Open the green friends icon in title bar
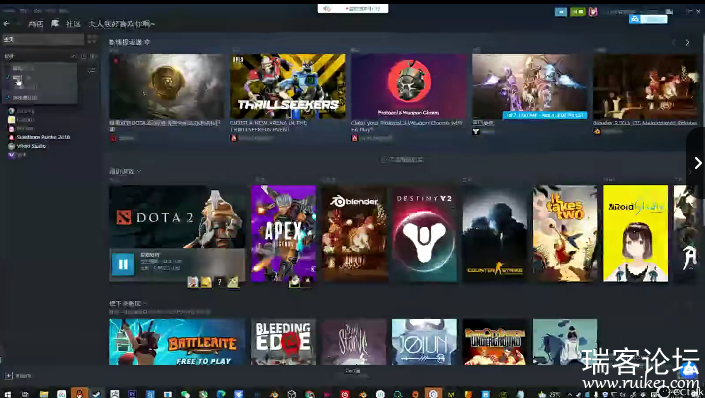Screen dimensions: 705x398 tap(578, 12)
